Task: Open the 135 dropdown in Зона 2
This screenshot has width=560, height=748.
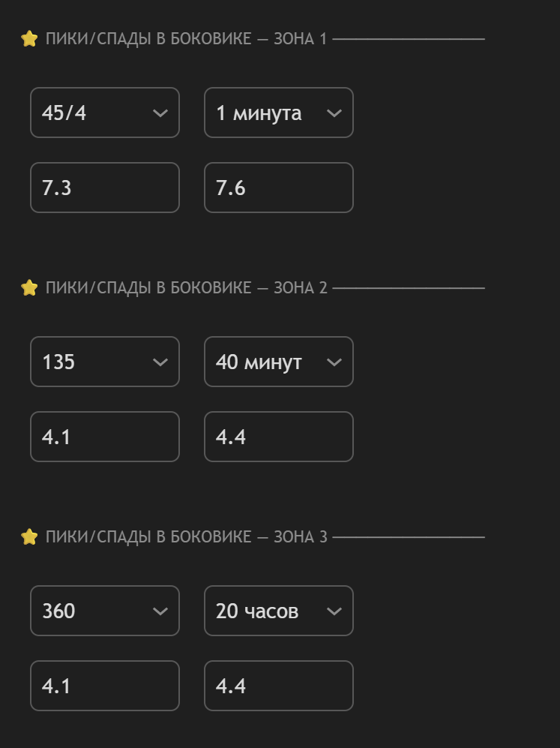Action: pyautogui.click(x=105, y=362)
